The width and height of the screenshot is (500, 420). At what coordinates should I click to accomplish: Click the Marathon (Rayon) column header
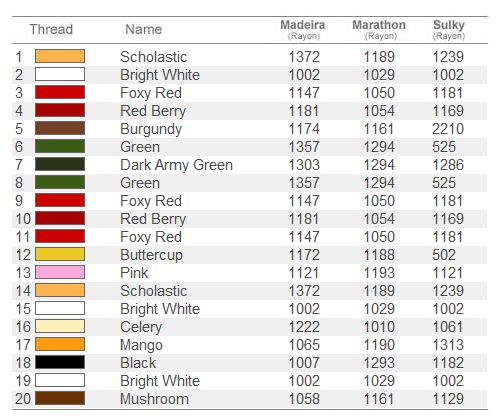pos(379,30)
